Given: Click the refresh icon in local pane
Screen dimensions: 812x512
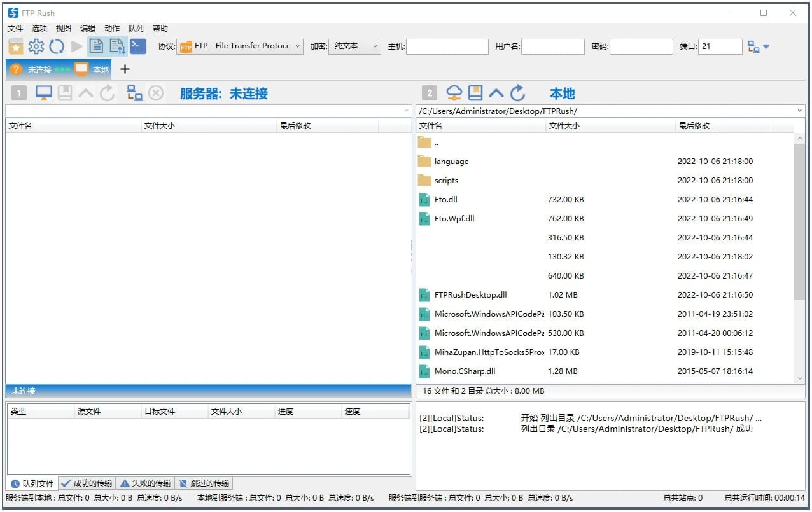Looking at the screenshot, I should point(518,93).
